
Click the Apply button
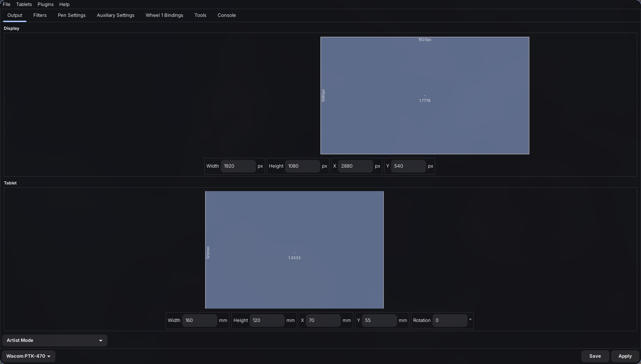tap(625, 356)
